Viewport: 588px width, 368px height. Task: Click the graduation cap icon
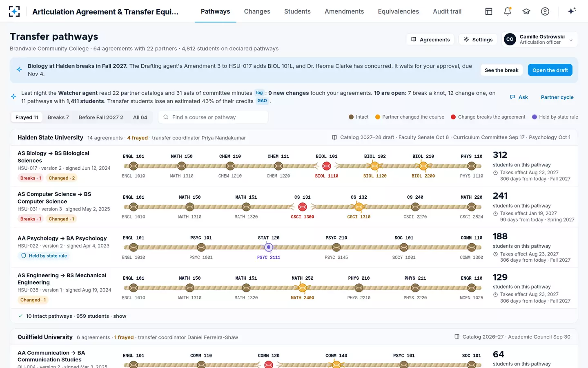(x=526, y=11)
